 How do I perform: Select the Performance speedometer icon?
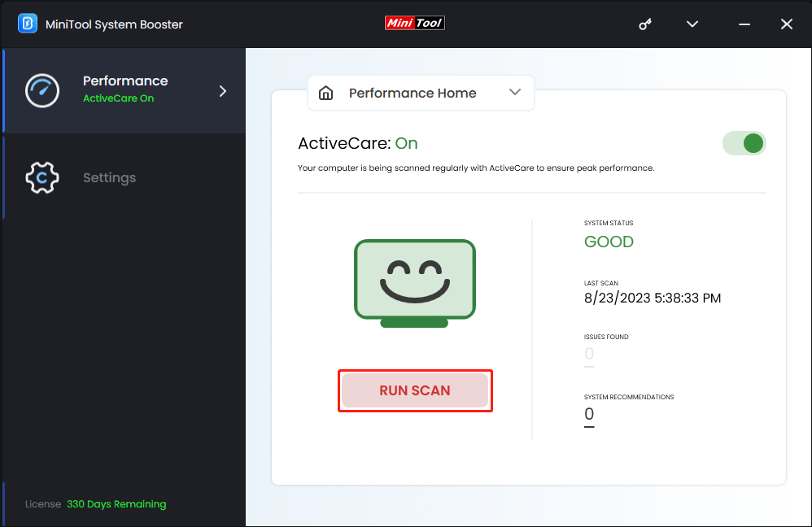pos(42,90)
